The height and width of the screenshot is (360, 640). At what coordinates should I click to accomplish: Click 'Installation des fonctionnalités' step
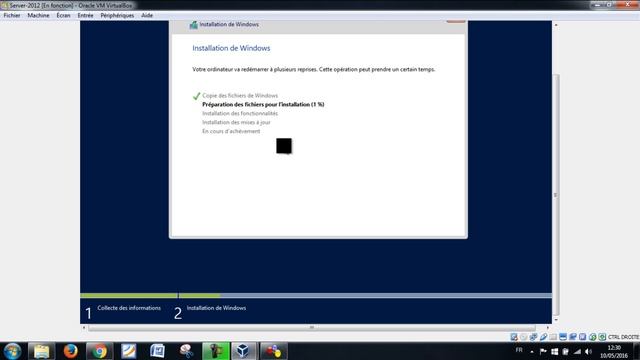pyautogui.click(x=240, y=113)
